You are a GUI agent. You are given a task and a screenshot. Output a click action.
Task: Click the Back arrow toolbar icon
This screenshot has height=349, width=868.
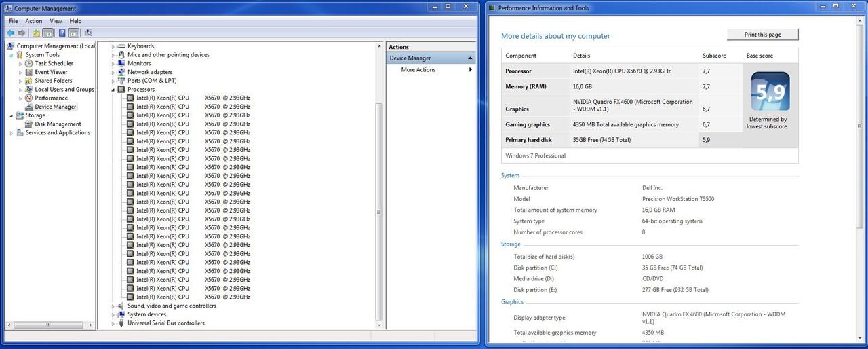10,33
